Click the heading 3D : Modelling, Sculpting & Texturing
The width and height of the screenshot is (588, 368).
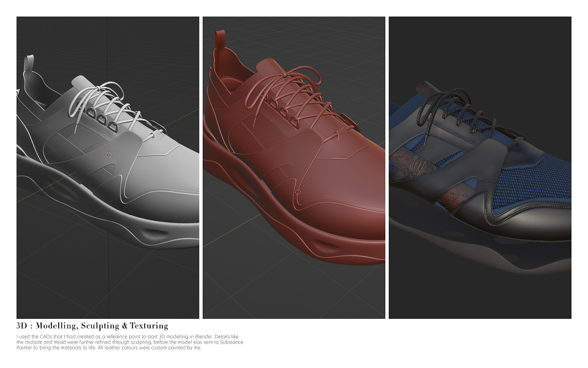pos(92,326)
